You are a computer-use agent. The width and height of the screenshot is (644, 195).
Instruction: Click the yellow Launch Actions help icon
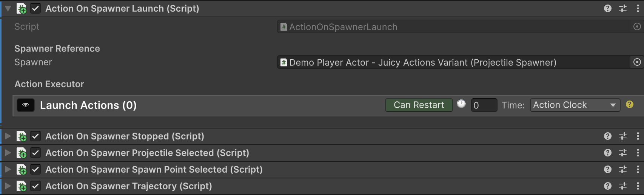coord(630,105)
